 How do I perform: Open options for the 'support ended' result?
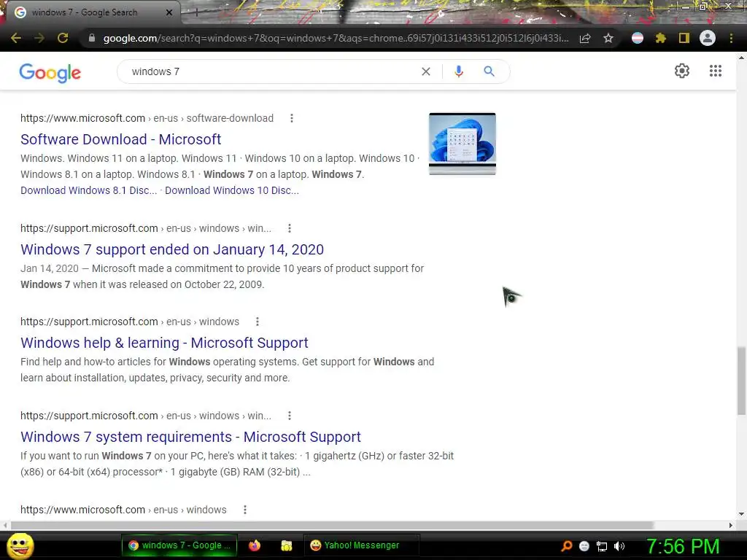[x=289, y=228]
